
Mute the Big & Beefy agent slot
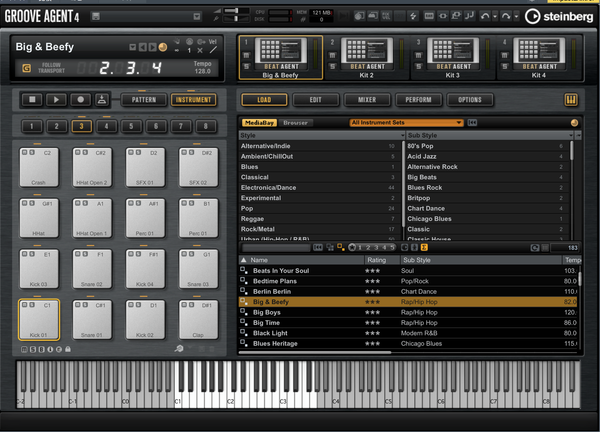(246, 56)
